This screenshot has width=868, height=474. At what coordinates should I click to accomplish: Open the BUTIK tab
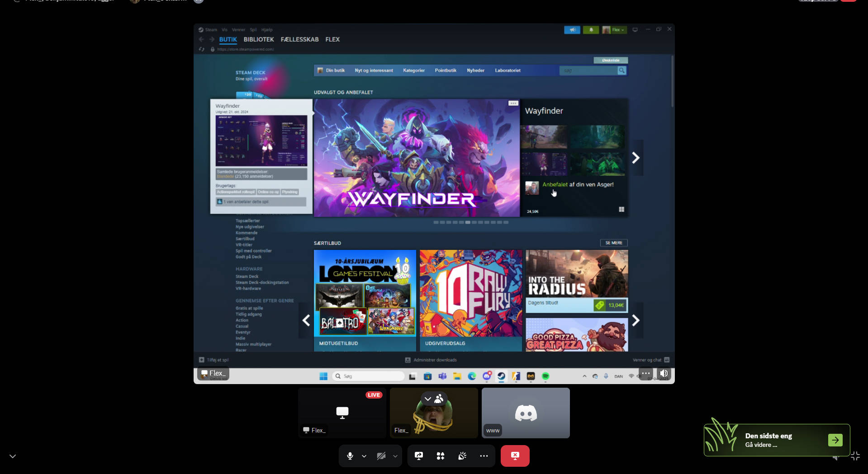228,39
